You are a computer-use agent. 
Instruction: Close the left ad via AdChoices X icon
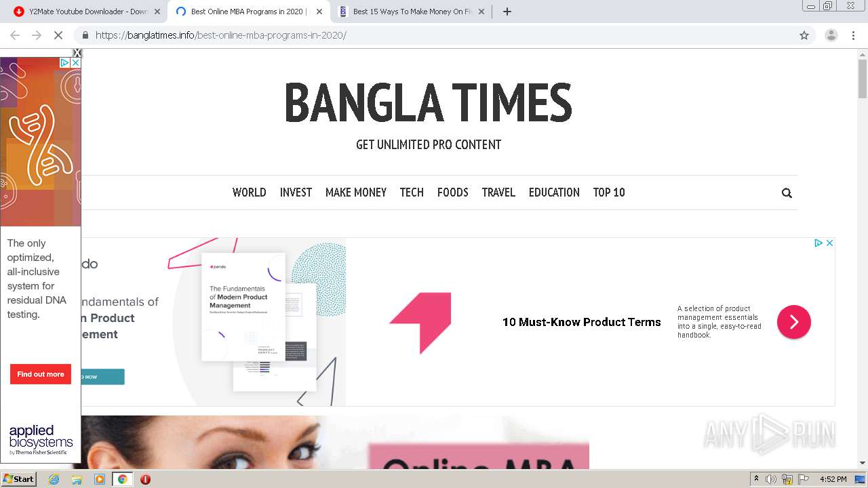click(x=76, y=62)
